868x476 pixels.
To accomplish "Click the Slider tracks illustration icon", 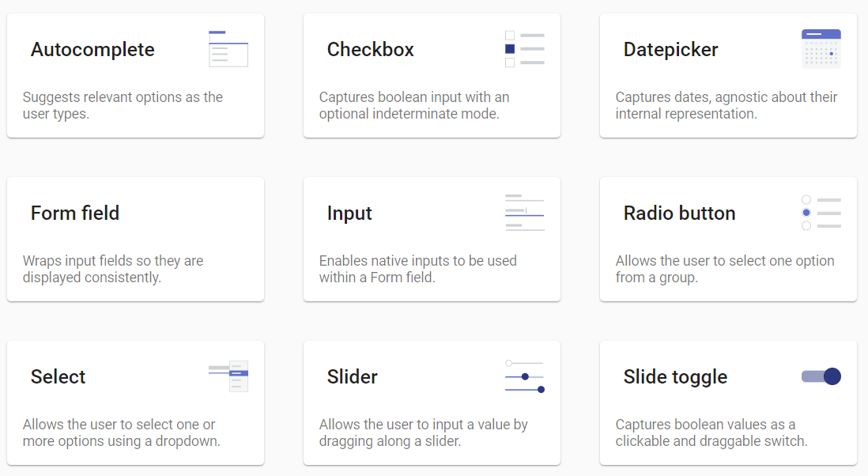I will click(525, 376).
